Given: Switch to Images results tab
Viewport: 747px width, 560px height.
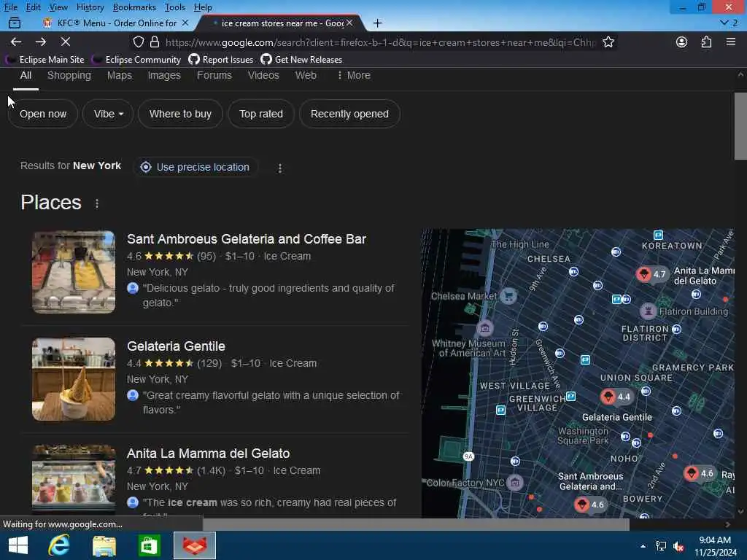Looking at the screenshot, I should pyautogui.click(x=164, y=75).
